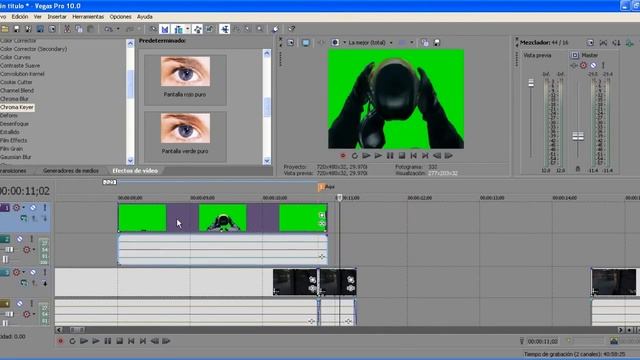The height and width of the screenshot is (360, 640).
Task: Save preview snapshot to file icon
Action: (437, 42)
